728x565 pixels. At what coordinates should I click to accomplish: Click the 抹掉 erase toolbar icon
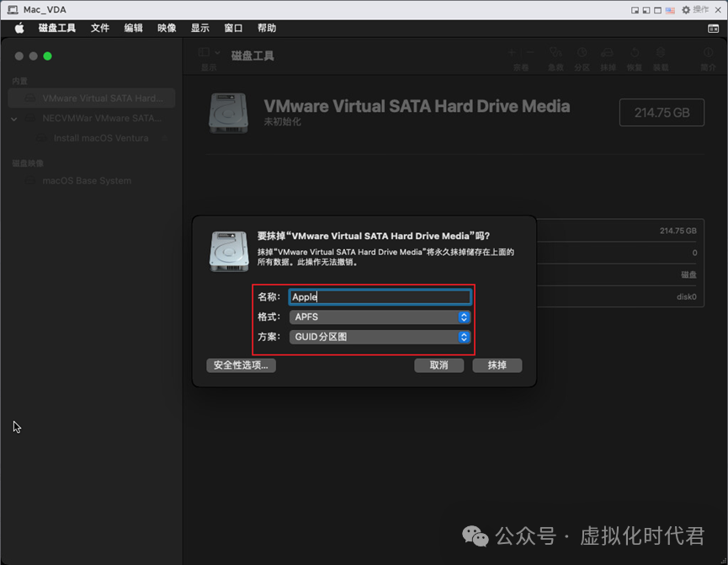pos(608,52)
